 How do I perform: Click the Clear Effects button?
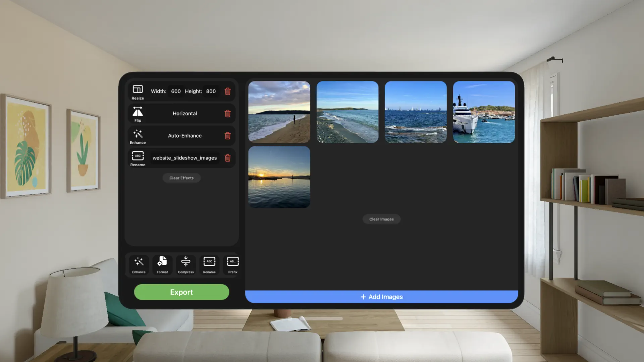coord(181,178)
